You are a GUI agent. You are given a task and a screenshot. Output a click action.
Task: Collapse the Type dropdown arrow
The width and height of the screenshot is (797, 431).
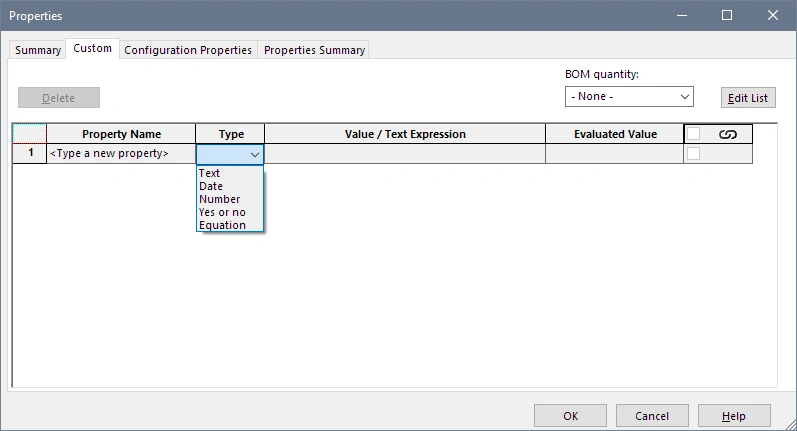tap(255, 154)
